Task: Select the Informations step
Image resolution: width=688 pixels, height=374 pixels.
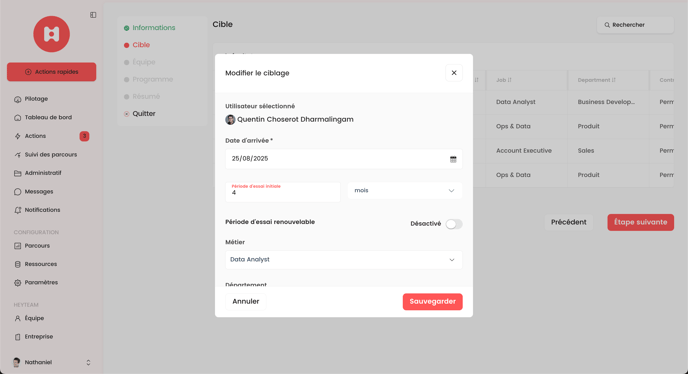Action: 149,28
